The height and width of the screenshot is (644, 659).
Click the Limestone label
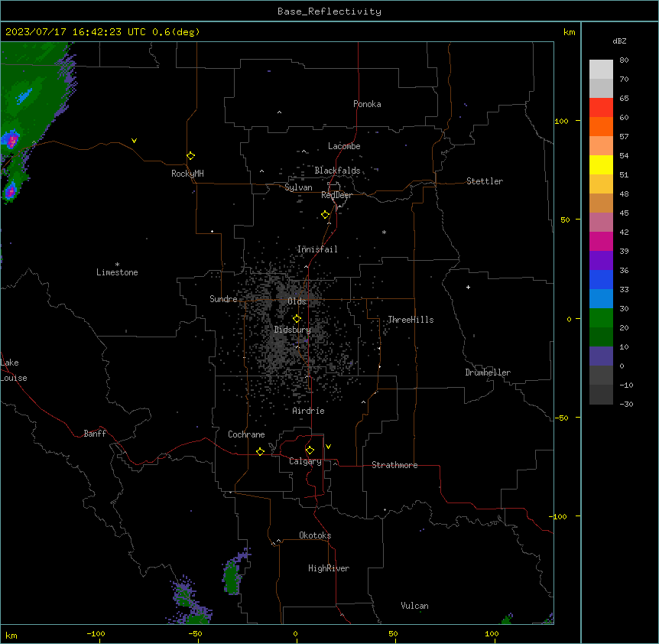(117, 272)
